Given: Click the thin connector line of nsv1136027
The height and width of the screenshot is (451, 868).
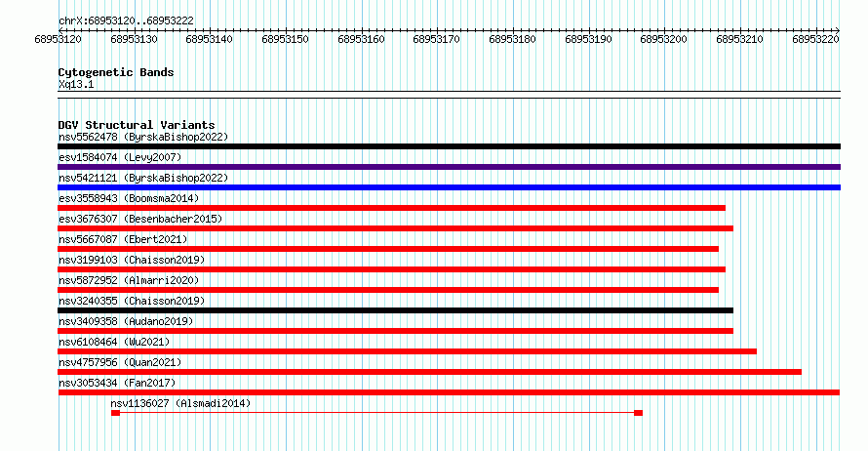Looking at the screenshot, I should pyautogui.click(x=376, y=413).
